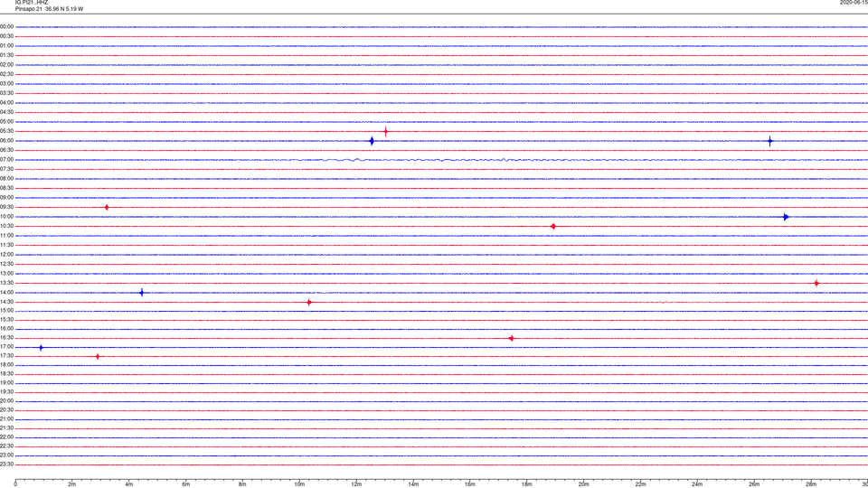
Task: Select the '10:00' row time label
Action: pyautogui.click(x=6, y=217)
